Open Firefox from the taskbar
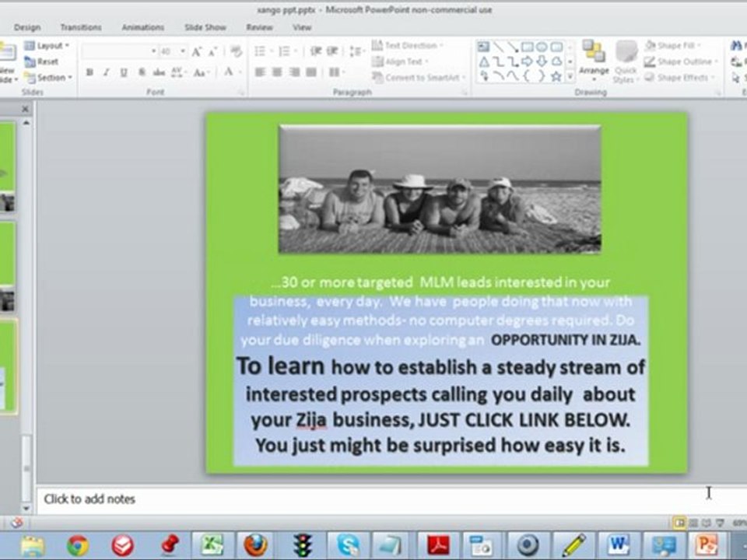This screenshot has height=560, width=747. click(x=255, y=545)
